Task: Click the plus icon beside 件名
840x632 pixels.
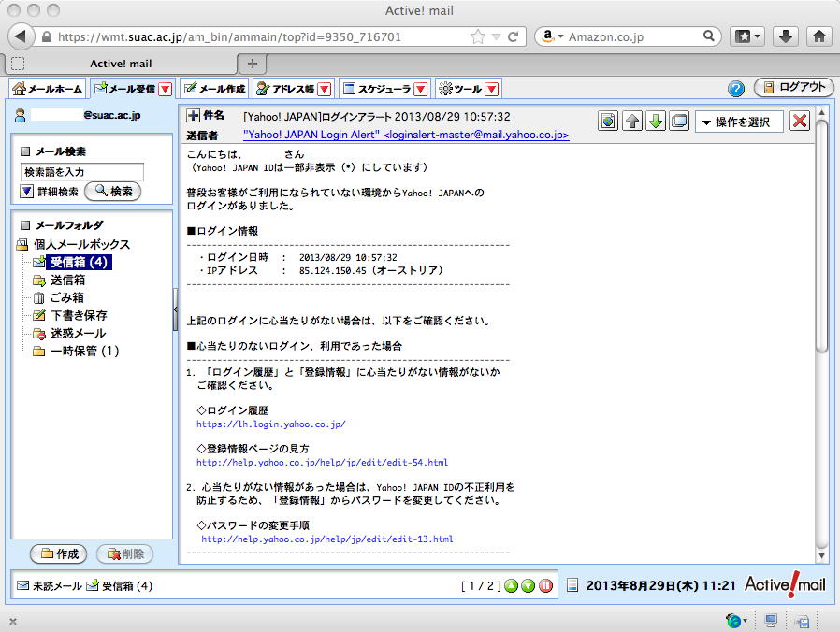Action: click(193, 115)
